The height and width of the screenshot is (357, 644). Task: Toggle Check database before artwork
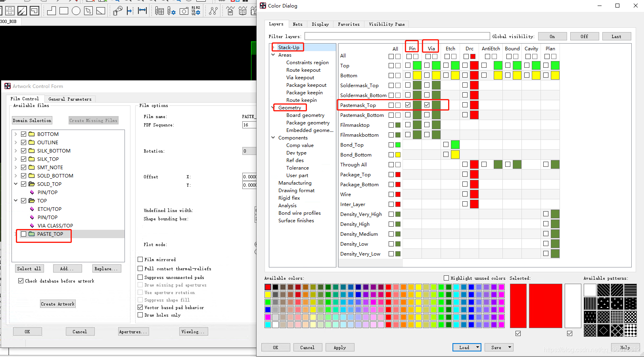pyautogui.click(x=21, y=281)
